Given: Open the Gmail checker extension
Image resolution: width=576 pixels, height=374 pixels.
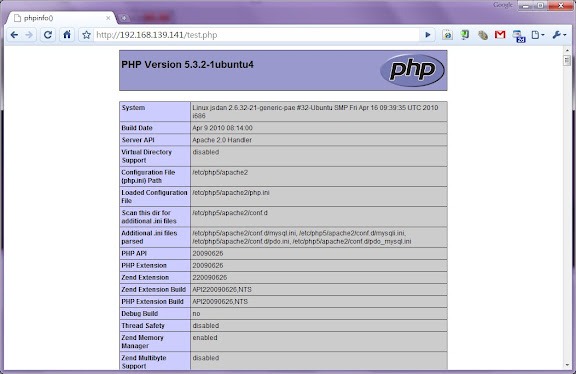Looking at the screenshot, I should click(x=500, y=35).
